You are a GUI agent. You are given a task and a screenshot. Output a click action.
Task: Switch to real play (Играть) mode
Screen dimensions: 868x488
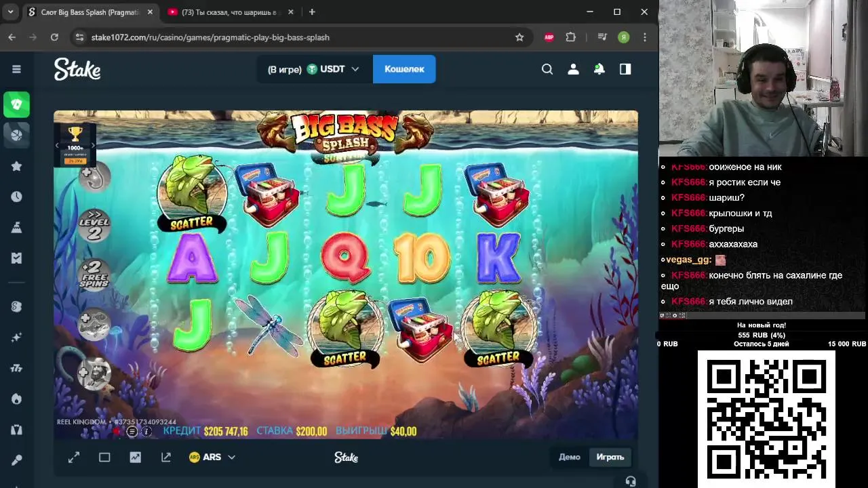pos(610,457)
